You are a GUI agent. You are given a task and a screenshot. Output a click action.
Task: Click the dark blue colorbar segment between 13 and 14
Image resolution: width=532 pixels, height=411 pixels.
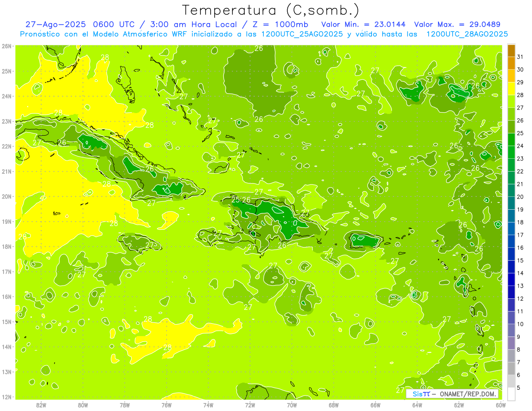[x=511, y=279]
